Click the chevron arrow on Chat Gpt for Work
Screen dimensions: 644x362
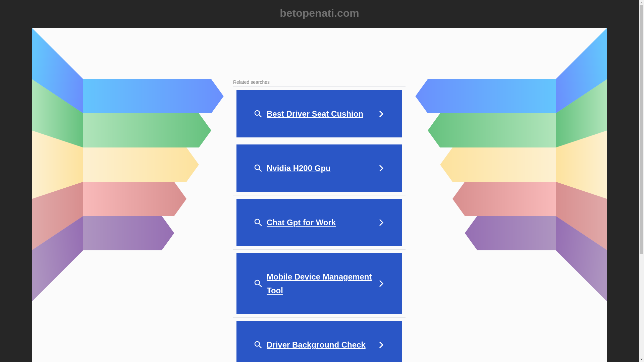tap(381, 223)
